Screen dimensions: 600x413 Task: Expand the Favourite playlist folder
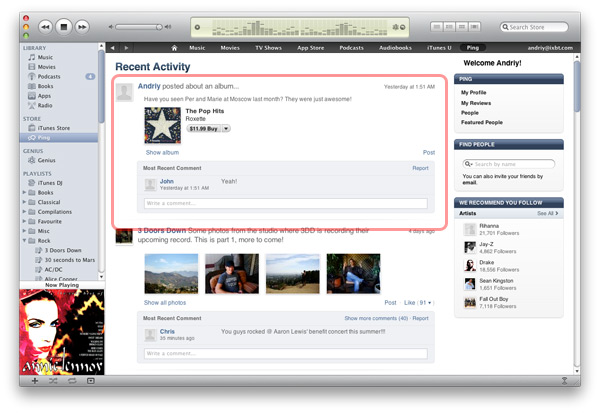point(24,221)
